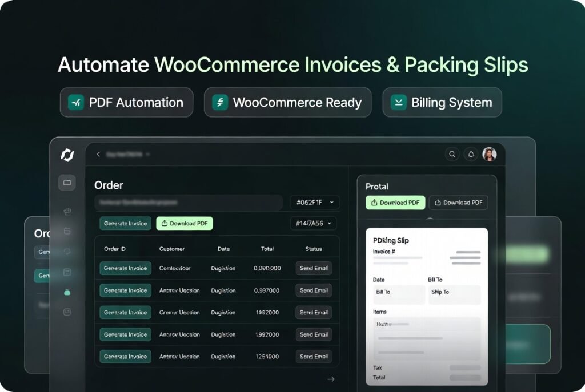
Task: Open search with the magnifier icon
Action: click(452, 154)
